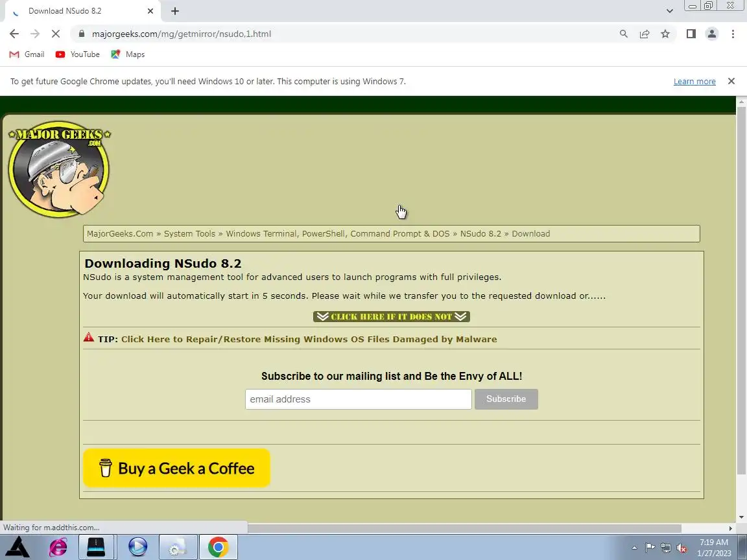747x560 pixels.
Task: Click the Subscribe button
Action: coord(506,399)
